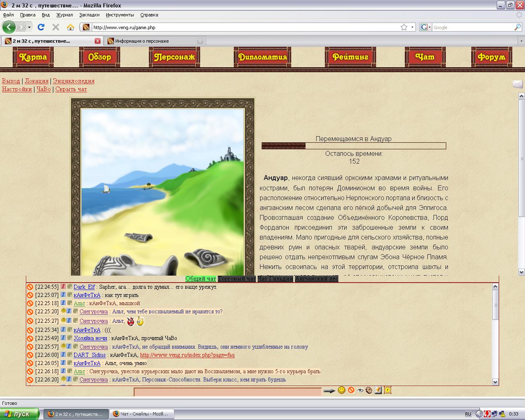
Task: Switch to Торговый чат tab
Action: click(x=237, y=279)
